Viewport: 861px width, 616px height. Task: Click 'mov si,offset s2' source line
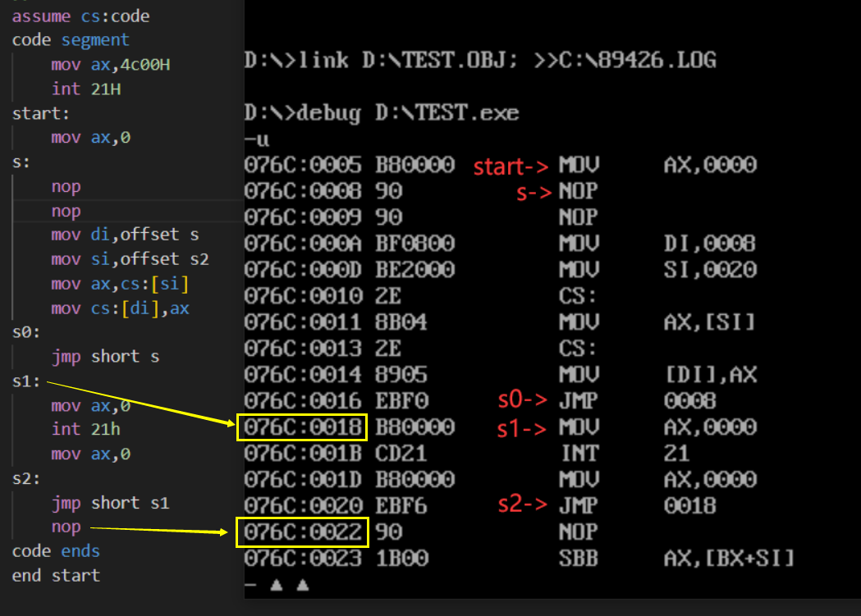click(x=131, y=259)
